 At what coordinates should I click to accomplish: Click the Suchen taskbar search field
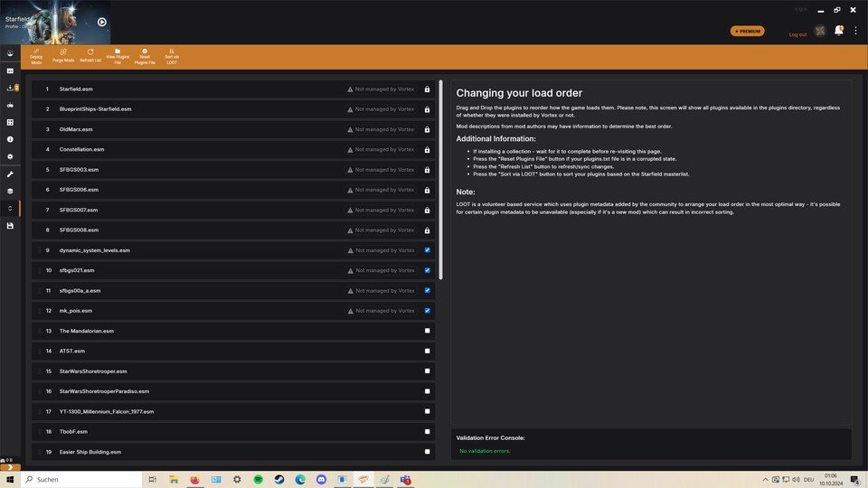(x=81, y=480)
